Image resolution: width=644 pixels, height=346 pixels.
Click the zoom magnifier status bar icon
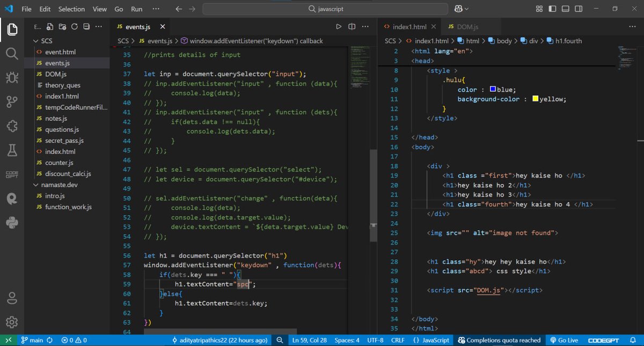click(280, 340)
